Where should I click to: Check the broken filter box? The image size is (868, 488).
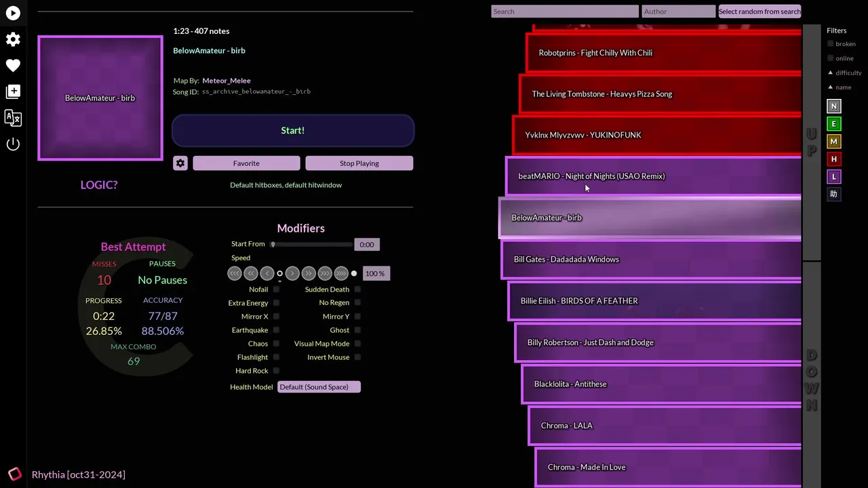pyautogui.click(x=831, y=44)
